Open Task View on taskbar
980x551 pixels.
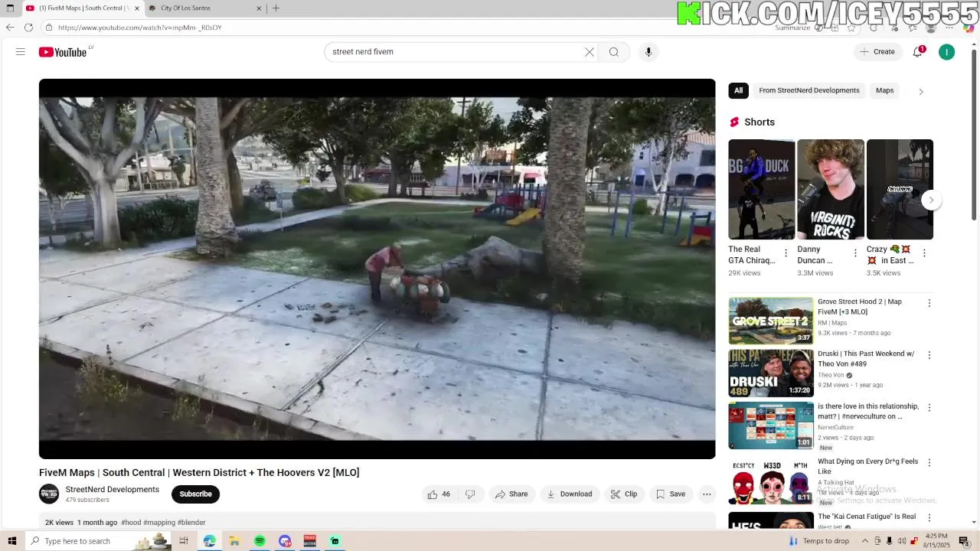point(184,541)
